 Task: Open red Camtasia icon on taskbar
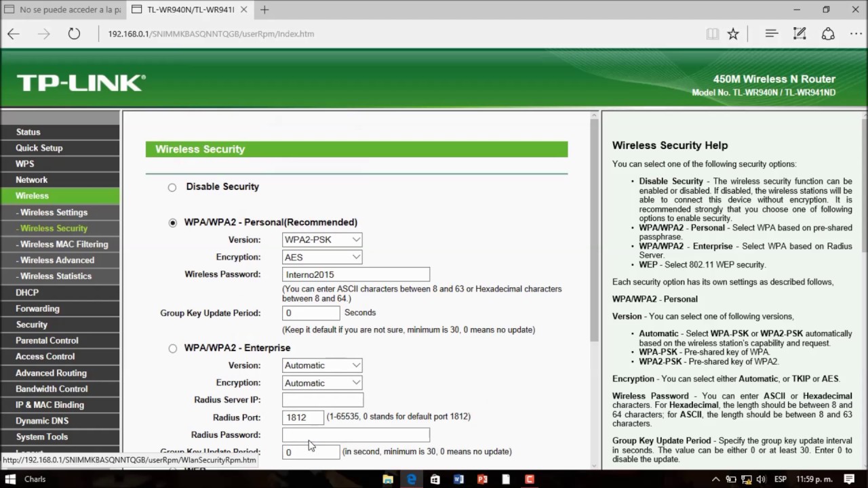pos(530,479)
